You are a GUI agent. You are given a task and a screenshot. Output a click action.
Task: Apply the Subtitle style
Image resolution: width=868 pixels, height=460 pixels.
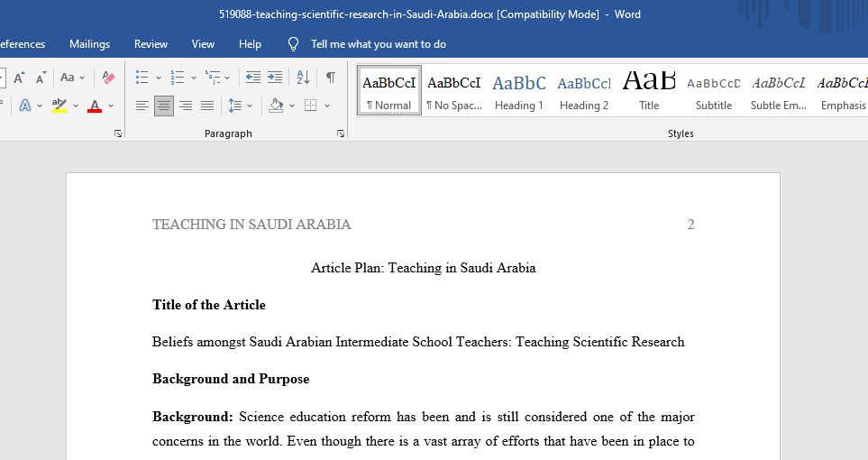(x=714, y=90)
